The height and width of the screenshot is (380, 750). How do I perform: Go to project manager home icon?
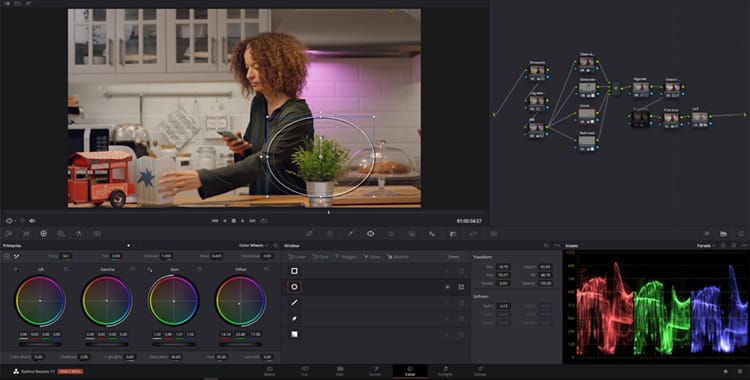[726, 371]
